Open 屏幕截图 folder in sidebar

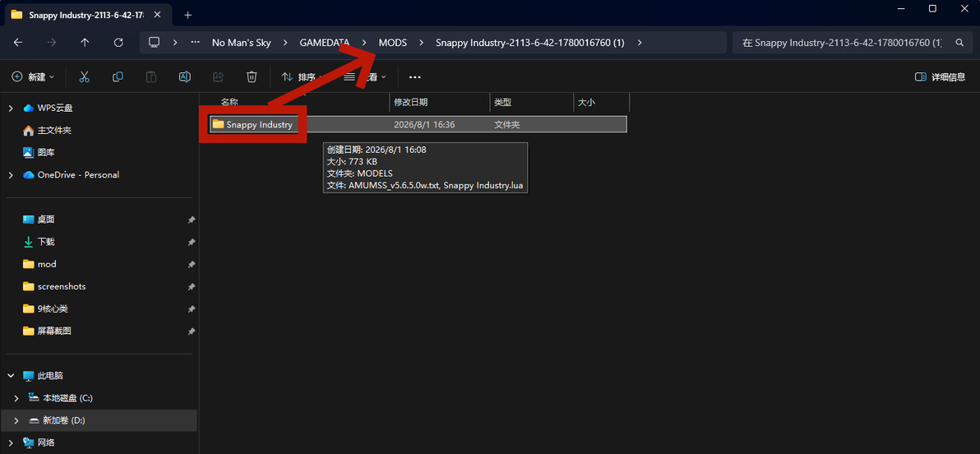click(x=47, y=331)
